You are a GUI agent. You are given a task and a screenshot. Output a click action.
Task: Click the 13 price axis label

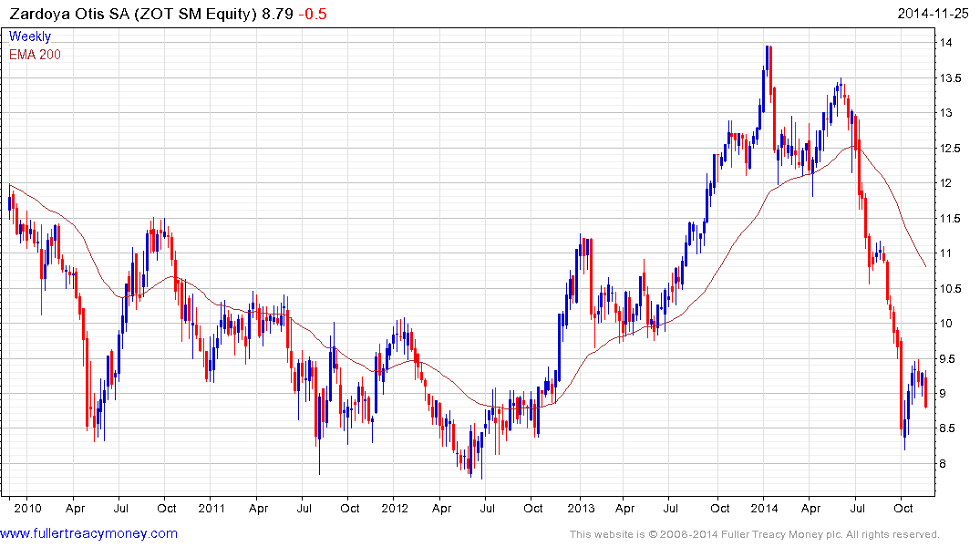[945, 113]
